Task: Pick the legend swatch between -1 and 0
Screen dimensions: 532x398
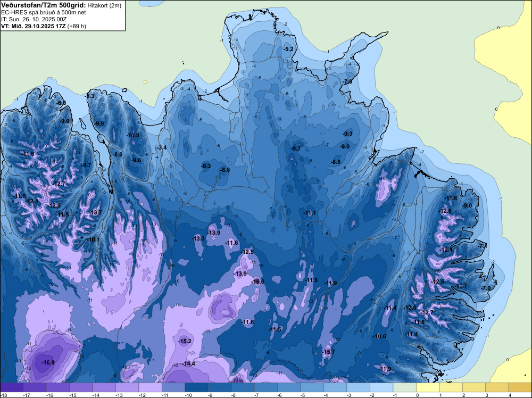Action: tap(404, 387)
